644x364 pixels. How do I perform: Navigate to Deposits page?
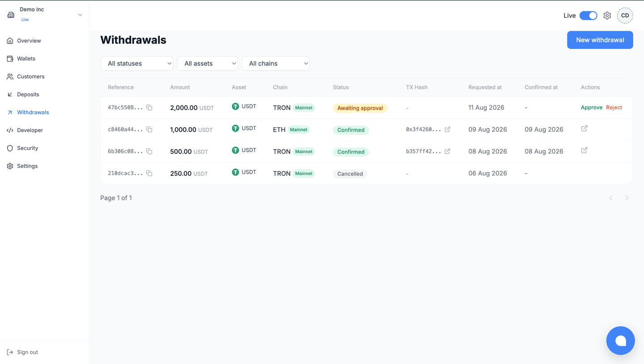(28, 94)
